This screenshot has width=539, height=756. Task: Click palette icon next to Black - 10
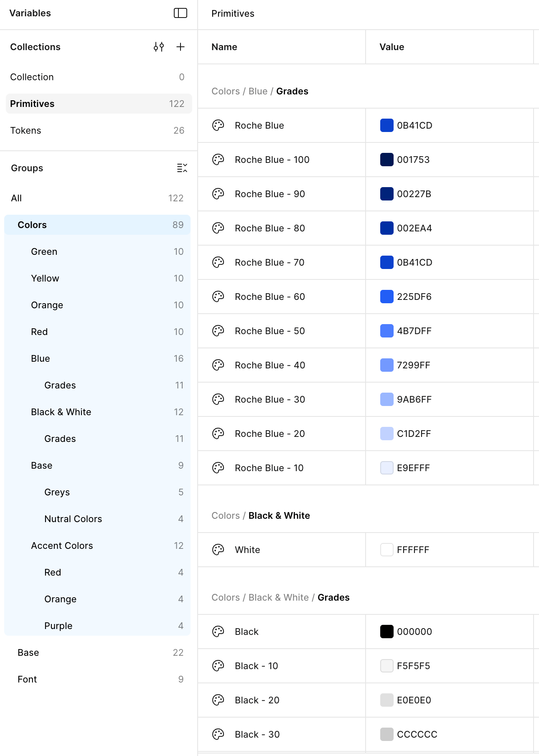(x=218, y=666)
